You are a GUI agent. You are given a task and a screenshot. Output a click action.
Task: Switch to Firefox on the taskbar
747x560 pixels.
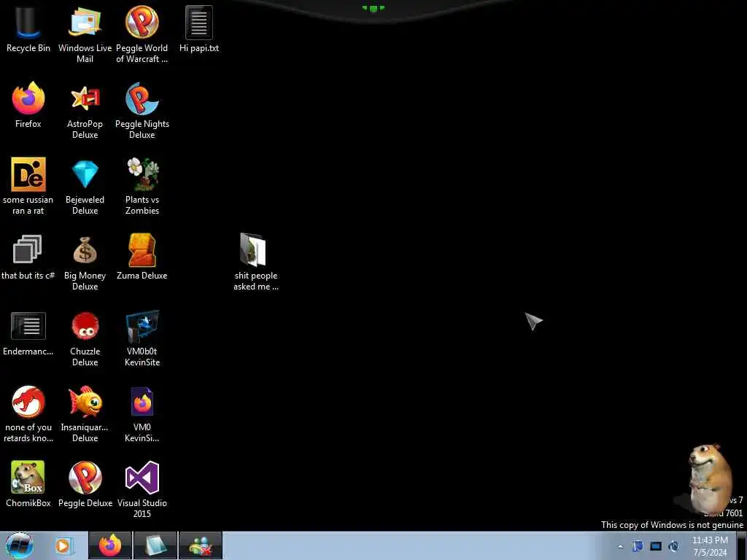coord(110,545)
